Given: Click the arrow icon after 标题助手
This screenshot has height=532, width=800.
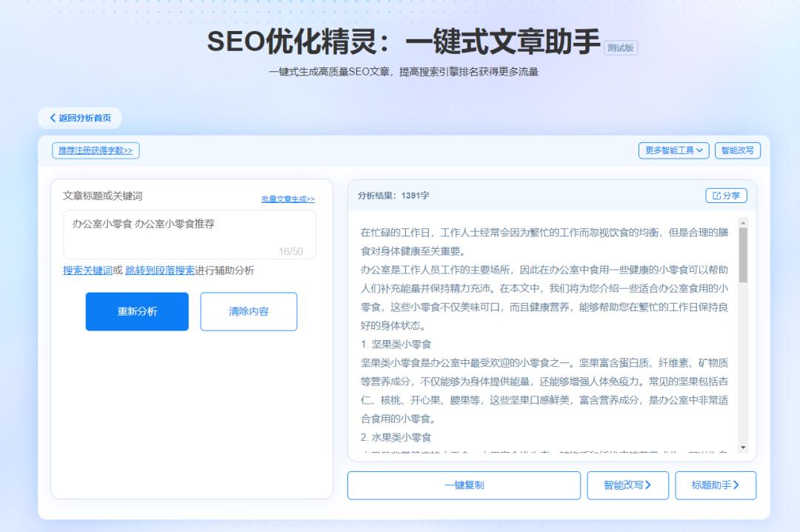Looking at the screenshot, I should click(x=737, y=485).
